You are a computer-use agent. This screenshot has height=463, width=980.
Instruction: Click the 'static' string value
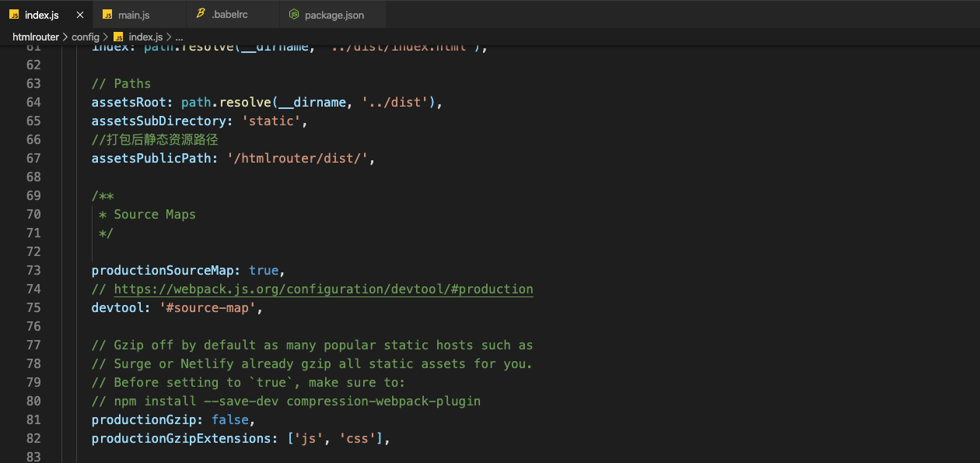click(271, 121)
